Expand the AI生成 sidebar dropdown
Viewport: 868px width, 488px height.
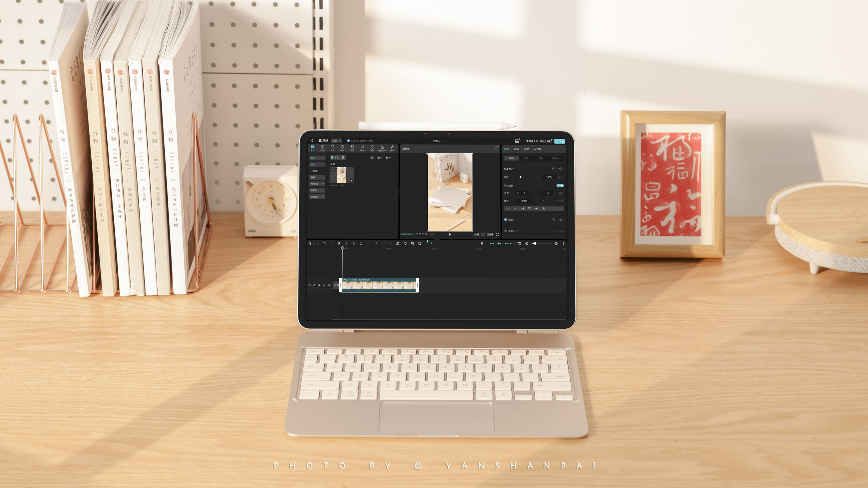click(x=317, y=184)
